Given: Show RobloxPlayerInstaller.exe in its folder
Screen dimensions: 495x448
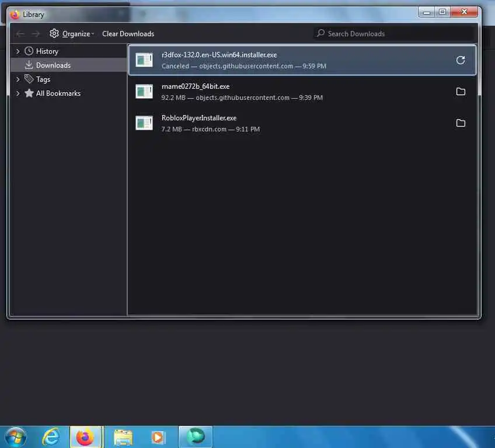Looking at the screenshot, I should coord(461,123).
